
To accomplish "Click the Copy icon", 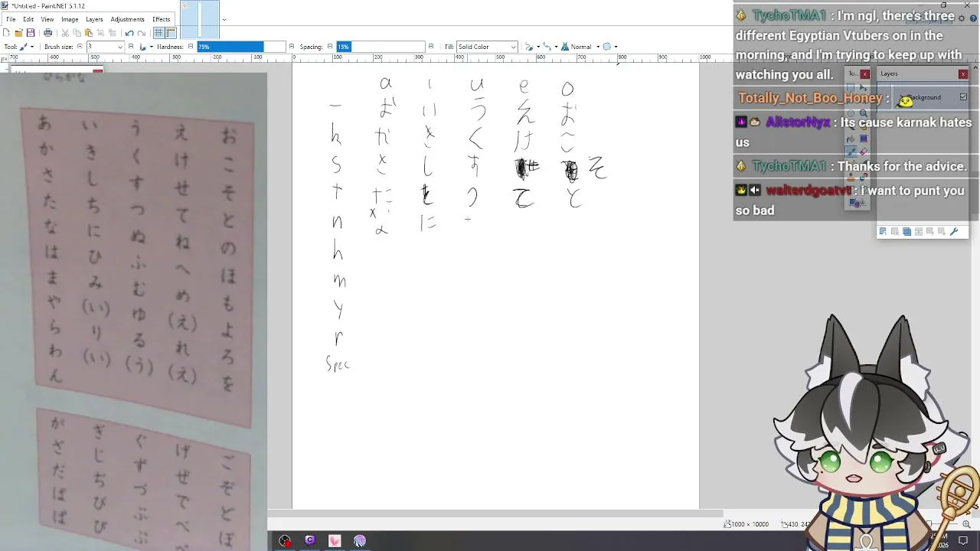I will [x=77, y=33].
